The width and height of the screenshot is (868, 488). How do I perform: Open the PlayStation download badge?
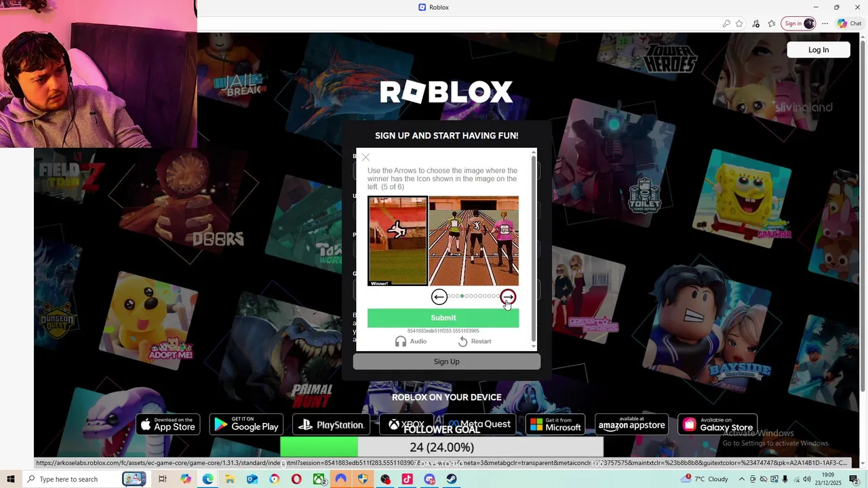point(331,425)
